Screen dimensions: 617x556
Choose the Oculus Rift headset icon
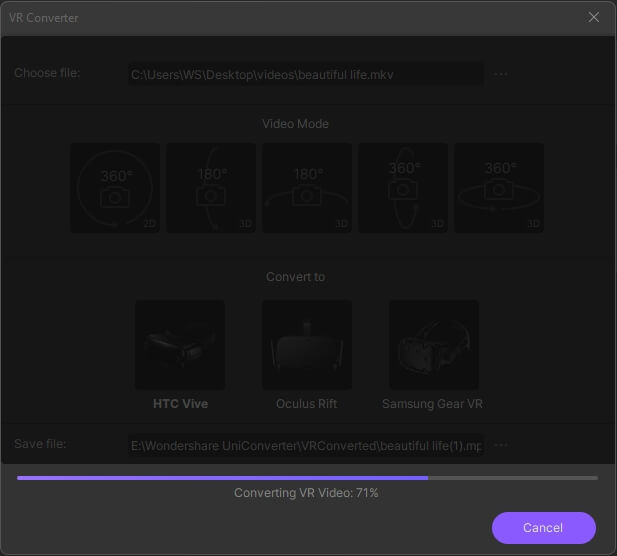[307, 345]
